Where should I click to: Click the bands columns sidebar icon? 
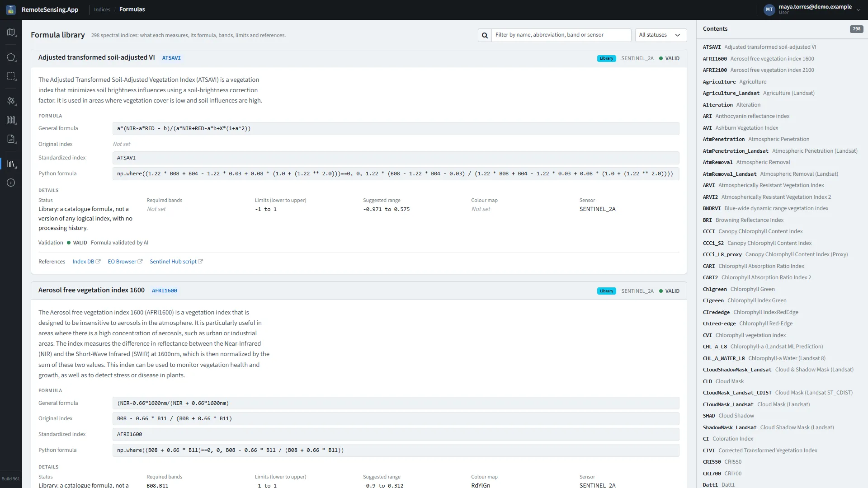pos(11,120)
